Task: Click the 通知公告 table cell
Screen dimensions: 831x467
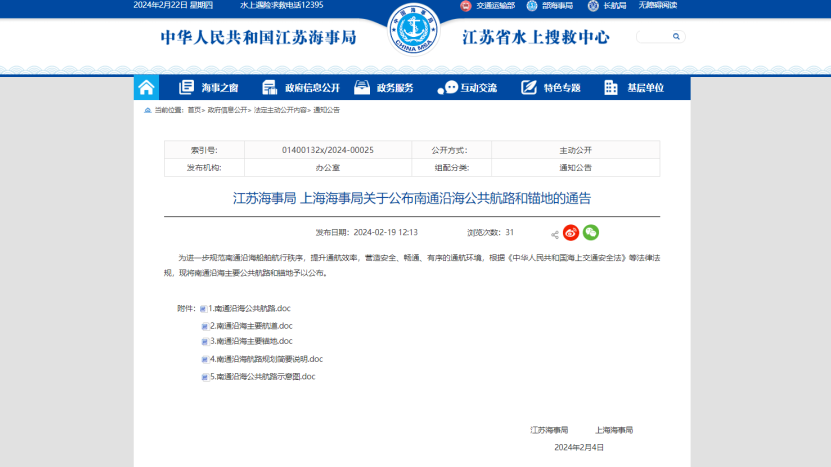Action: (576, 168)
